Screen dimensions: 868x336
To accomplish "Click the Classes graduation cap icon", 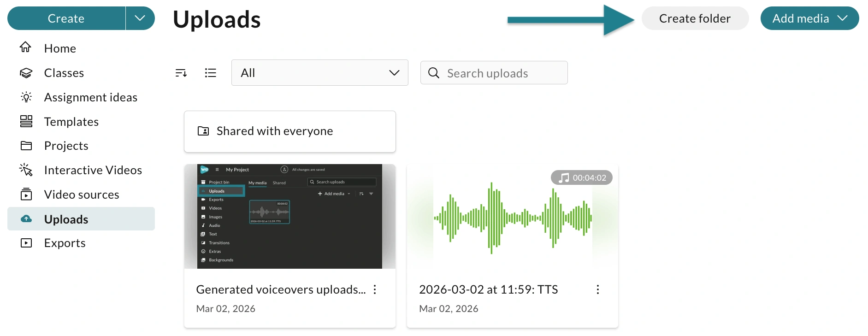I will [x=26, y=73].
